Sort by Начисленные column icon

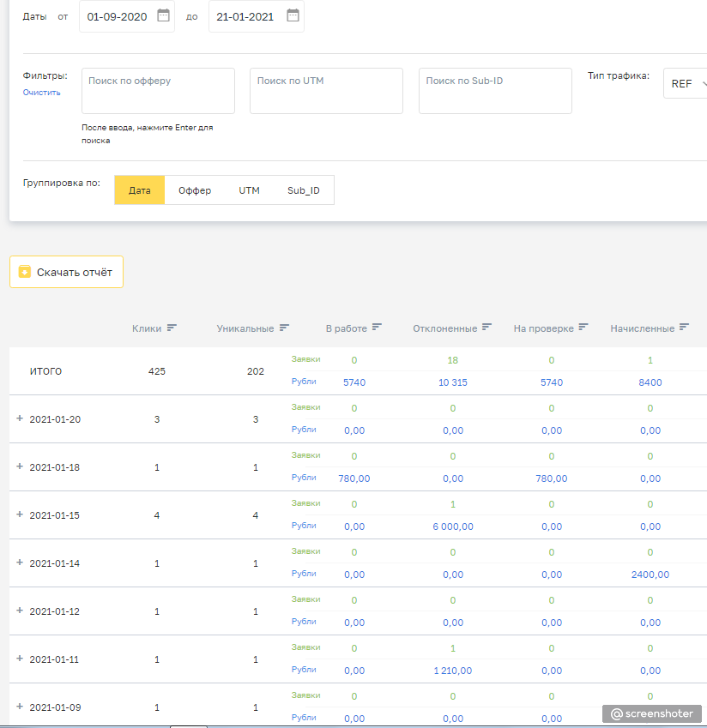click(684, 328)
